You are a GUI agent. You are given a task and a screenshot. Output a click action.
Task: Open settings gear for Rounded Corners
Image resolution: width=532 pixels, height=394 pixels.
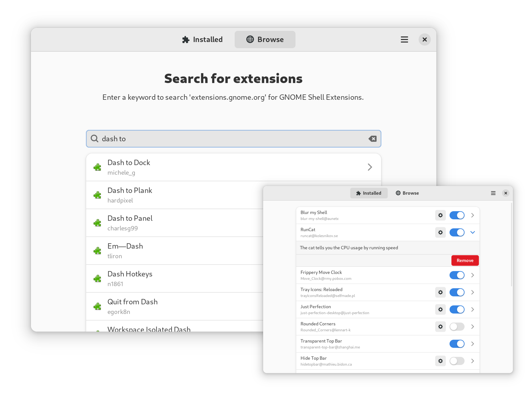(x=441, y=327)
